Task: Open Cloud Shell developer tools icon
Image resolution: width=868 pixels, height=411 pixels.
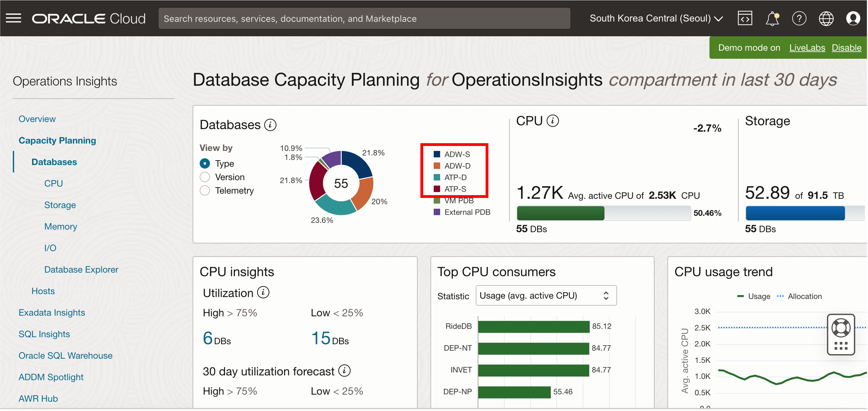Action: pyautogui.click(x=745, y=18)
